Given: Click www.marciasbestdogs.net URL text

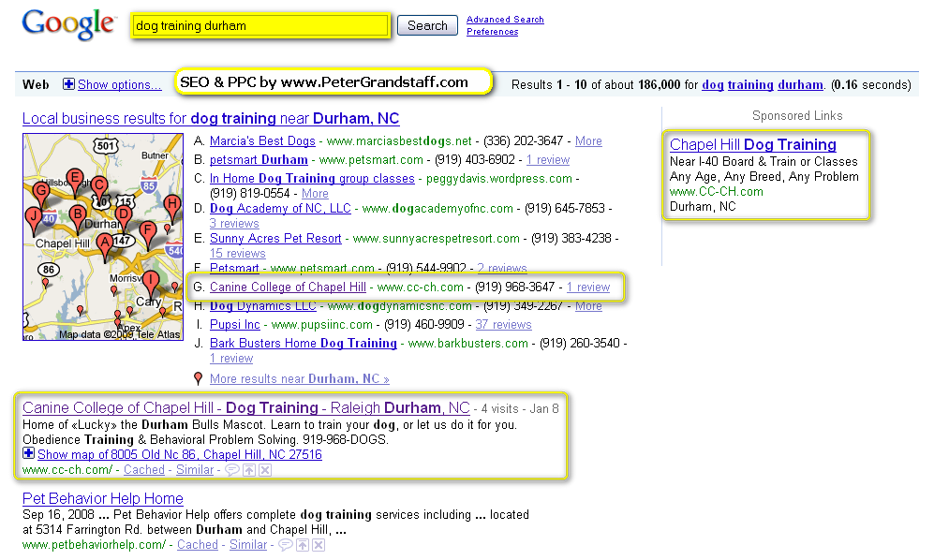Looking at the screenshot, I should click(x=399, y=141).
